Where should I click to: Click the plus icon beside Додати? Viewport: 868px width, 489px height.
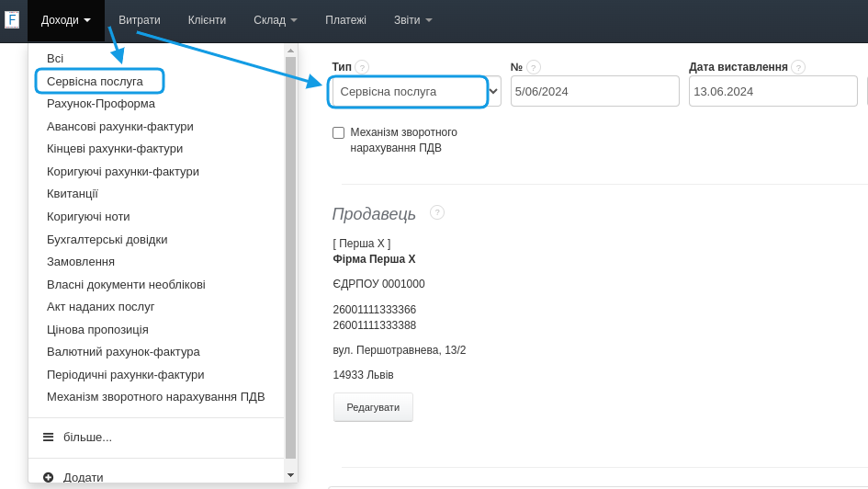click(48, 477)
